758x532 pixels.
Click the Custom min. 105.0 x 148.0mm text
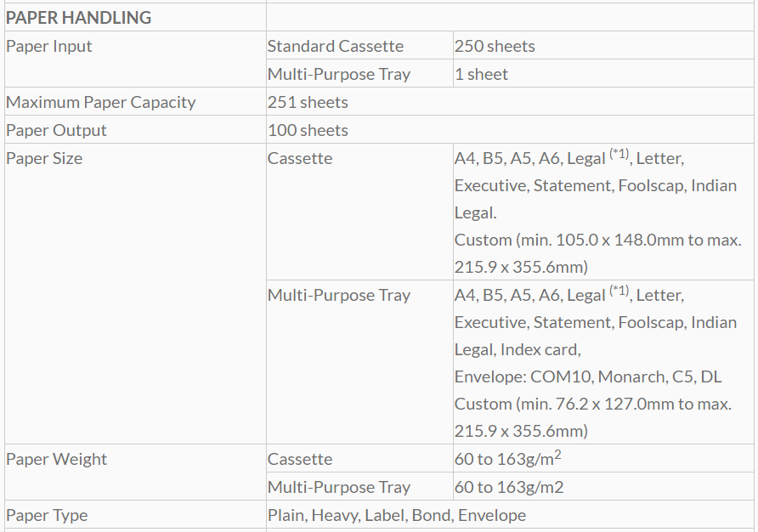point(597,240)
